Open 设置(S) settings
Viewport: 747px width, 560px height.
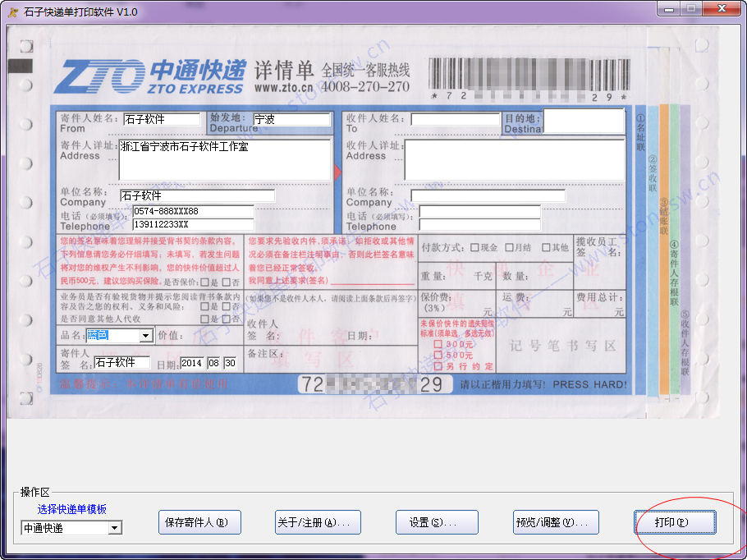pyautogui.click(x=437, y=522)
